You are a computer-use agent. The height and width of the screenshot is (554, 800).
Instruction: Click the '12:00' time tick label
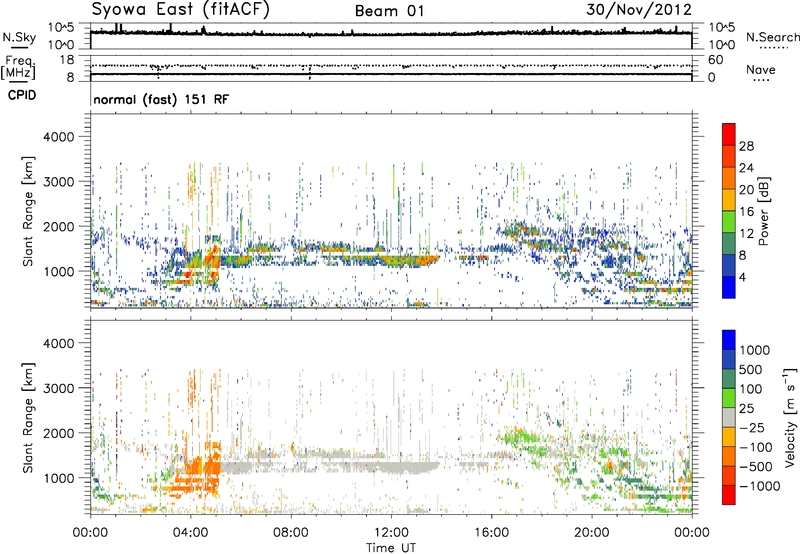391,533
